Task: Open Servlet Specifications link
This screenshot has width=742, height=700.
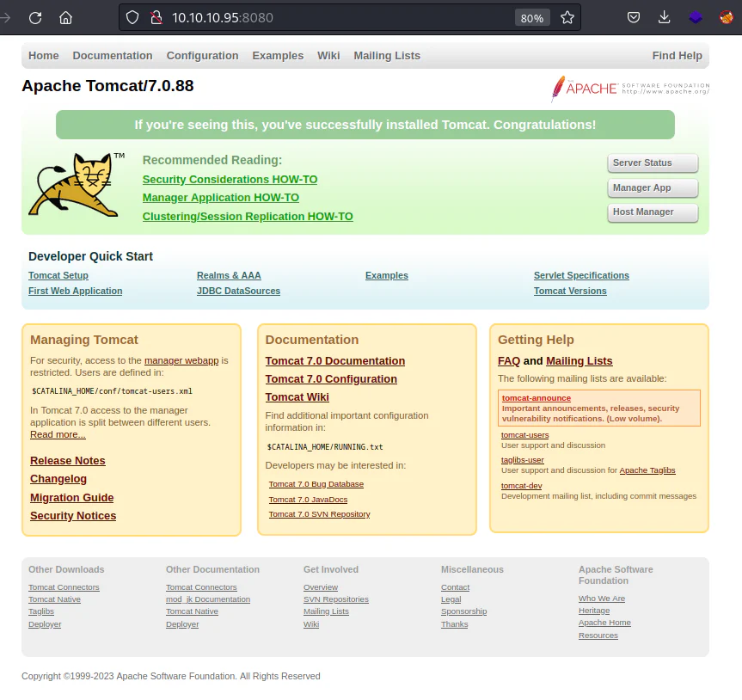Action: (x=581, y=275)
